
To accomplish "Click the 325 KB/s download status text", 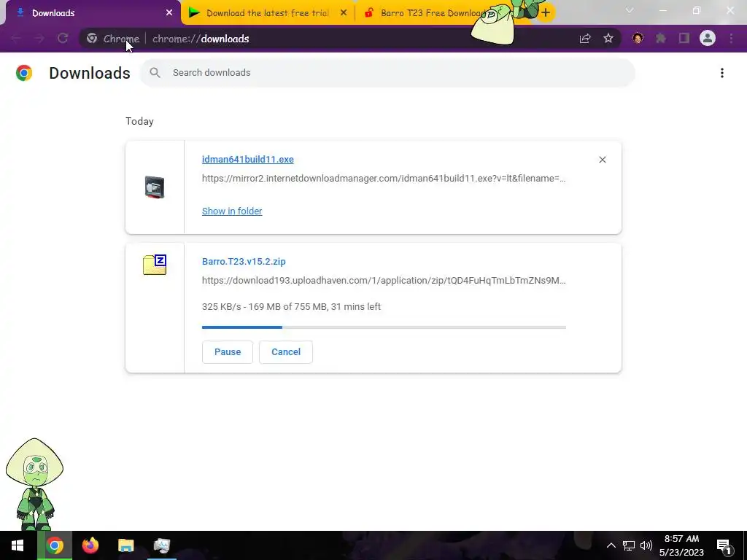I will click(x=291, y=307).
